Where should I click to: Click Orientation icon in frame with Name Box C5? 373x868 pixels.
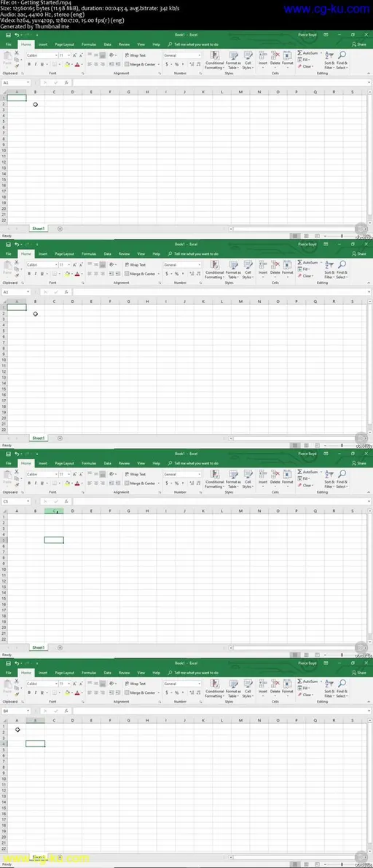[111, 474]
